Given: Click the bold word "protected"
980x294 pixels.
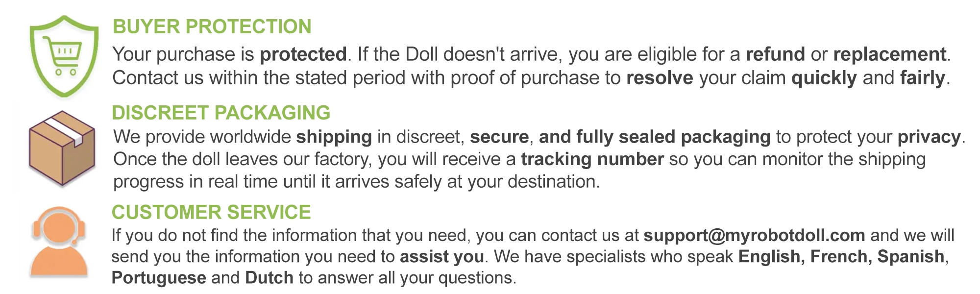Looking at the screenshot, I should (303, 54).
